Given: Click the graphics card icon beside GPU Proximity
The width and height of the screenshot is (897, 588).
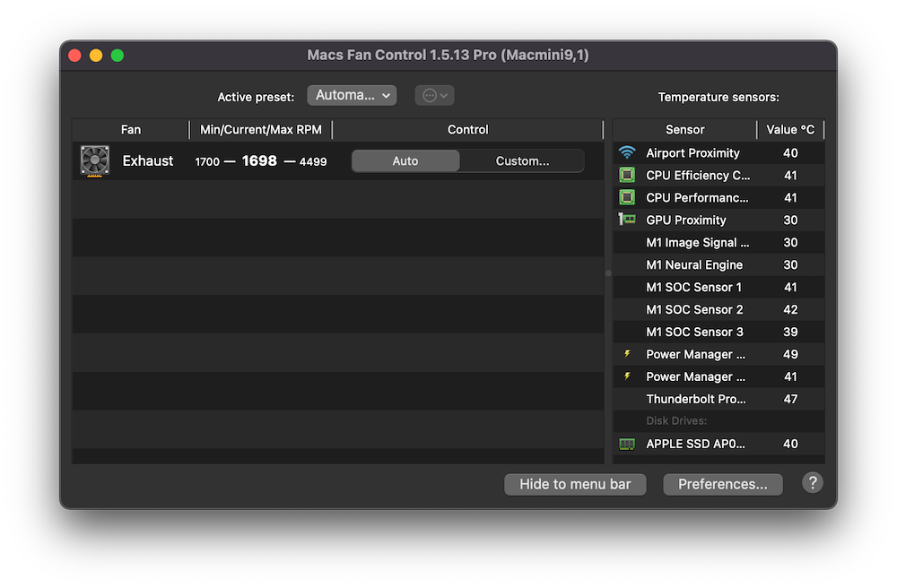Looking at the screenshot, I should 626,220.
